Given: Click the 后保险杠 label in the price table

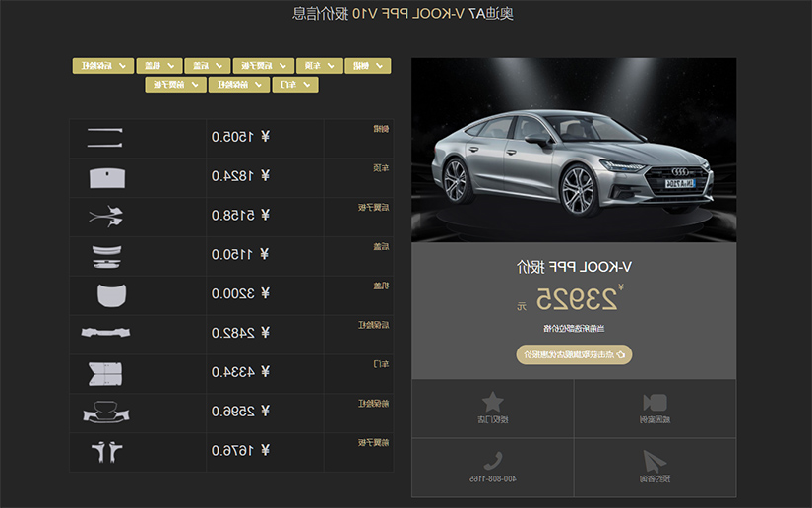Looking at the screenshot, I should pyautogui.click(x=373, y=325).
